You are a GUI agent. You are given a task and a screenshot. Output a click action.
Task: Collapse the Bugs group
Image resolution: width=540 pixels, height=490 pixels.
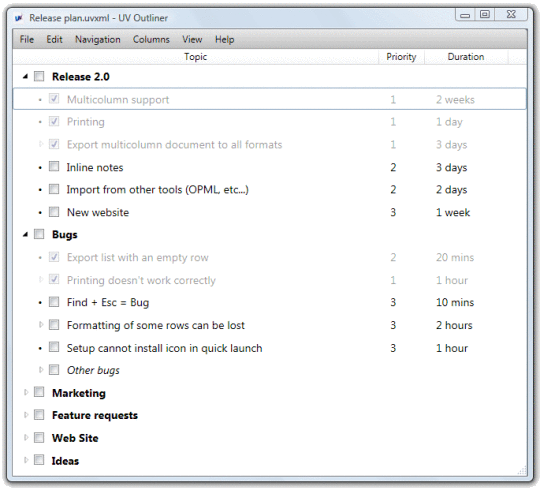click(x=25, y=234)
